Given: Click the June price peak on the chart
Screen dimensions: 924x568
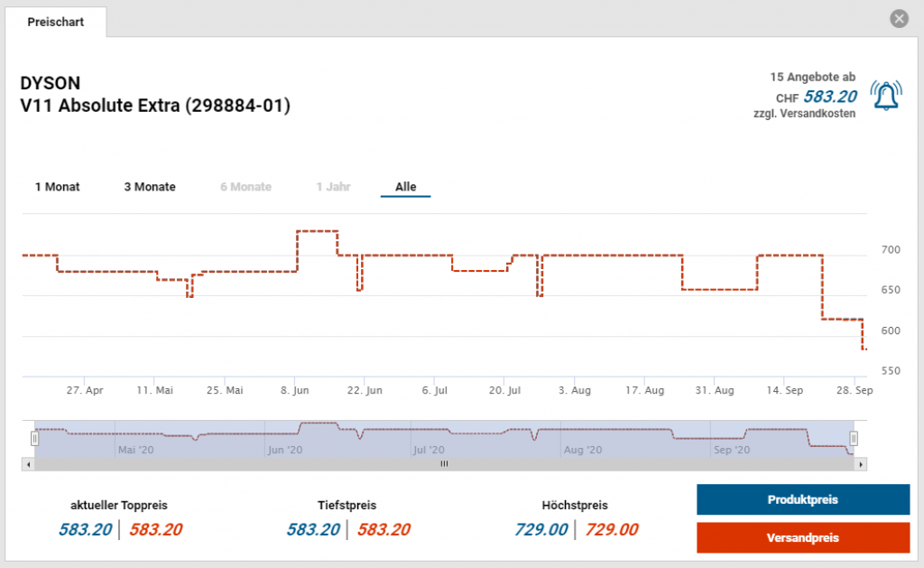Looking at the screenshot, I should (x=317, y=231).
